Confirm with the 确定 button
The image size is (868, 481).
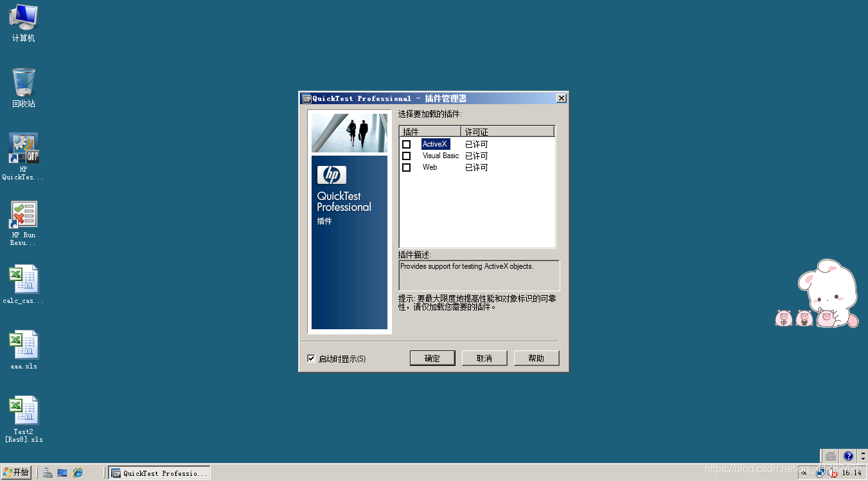[x=432, y=358]
